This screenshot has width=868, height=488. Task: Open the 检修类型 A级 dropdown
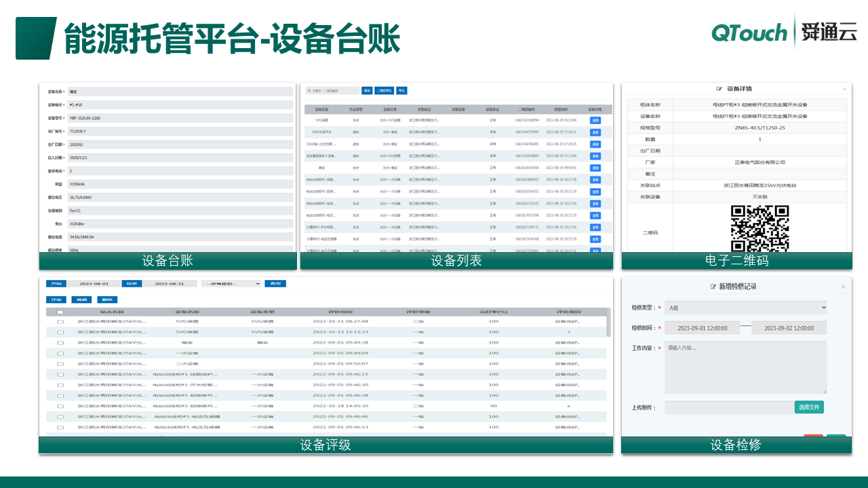(746, 307)
